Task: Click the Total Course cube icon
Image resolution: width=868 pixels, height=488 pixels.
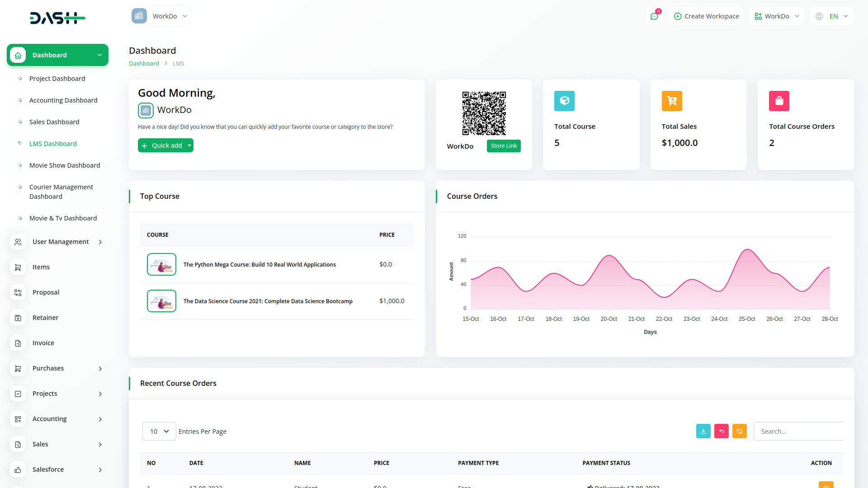Action: [x=564, y=101]
